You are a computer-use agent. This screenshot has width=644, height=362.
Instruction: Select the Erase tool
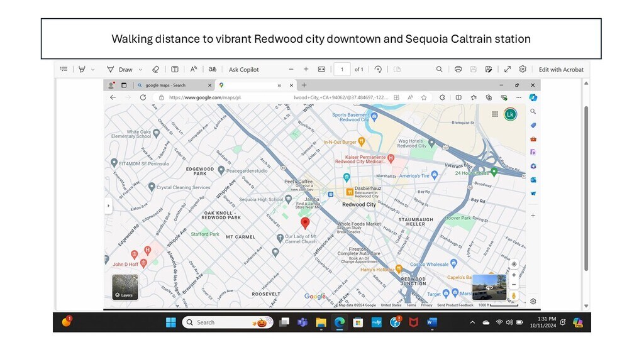coord(156,69)
